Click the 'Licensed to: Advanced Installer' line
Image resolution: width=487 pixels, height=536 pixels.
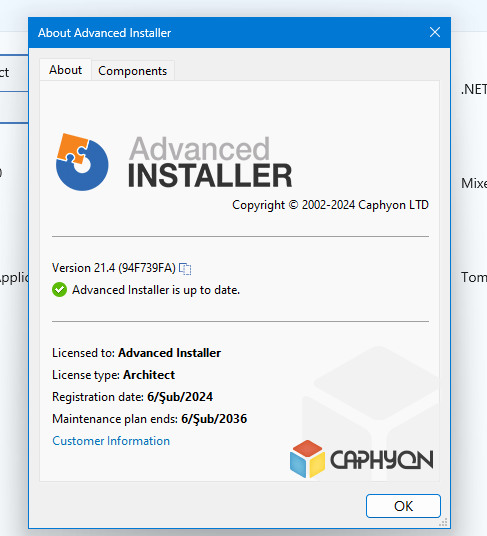pyautogui.click(x=136, y=353)
